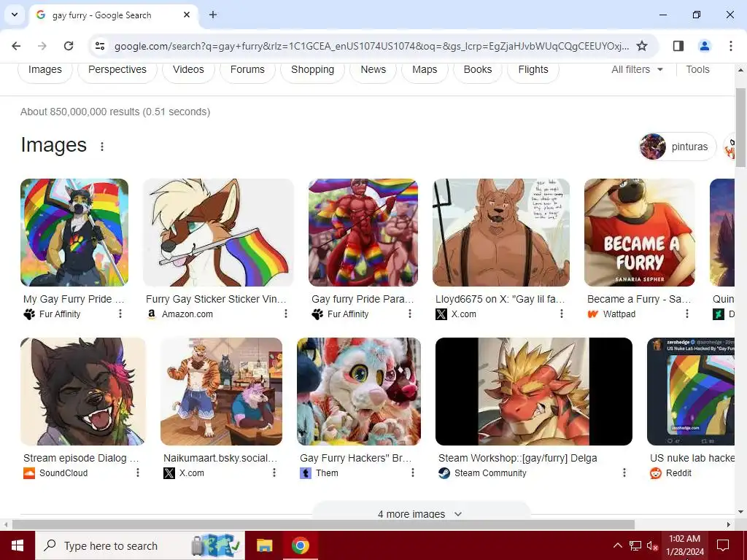Open the Steam Workshop Delga thumbnail
This screenshot has height=560, width=747.
point(533,392)
